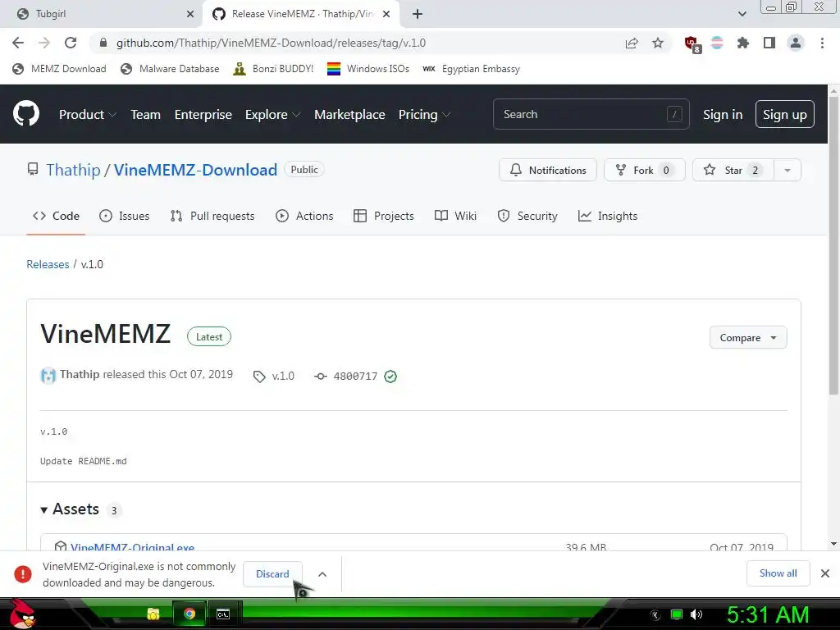Screen dimensions: 840x630
Task: Open the Pull requests tab
Action: click(x=212, y=216)
